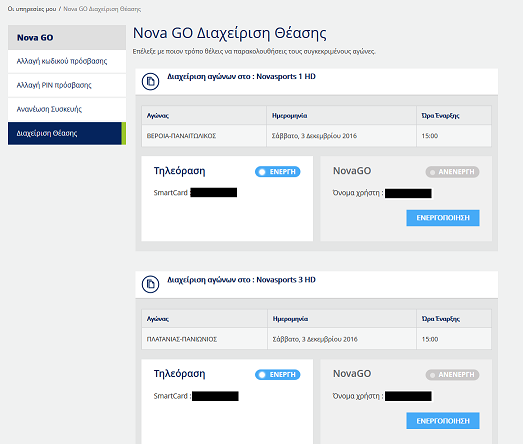Image resolution: width=523 pixels, height=444 pixels.
Task: Click the Ημερομηνία column header in Novasports 1 HD table
Action: (x=342, y=116)
